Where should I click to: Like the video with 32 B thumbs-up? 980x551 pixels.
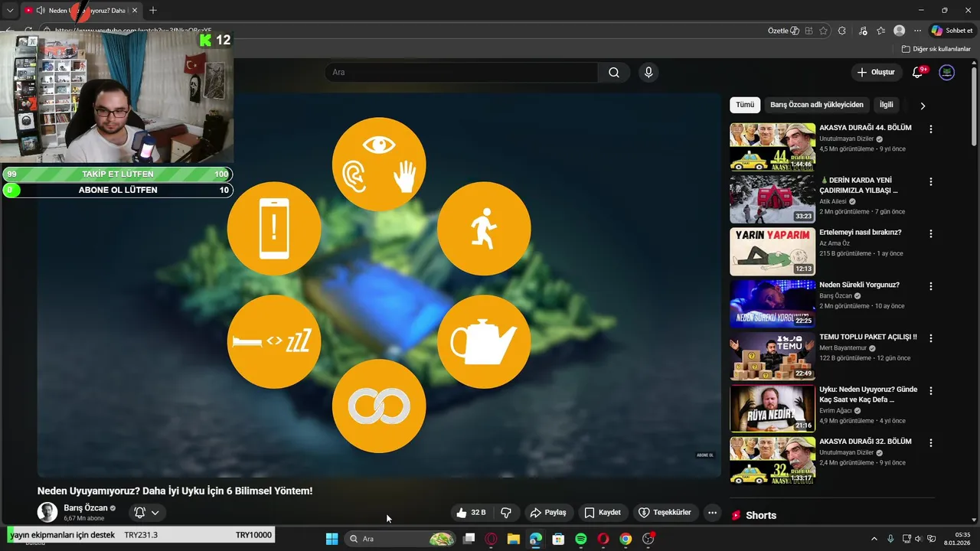coord(471,513)
